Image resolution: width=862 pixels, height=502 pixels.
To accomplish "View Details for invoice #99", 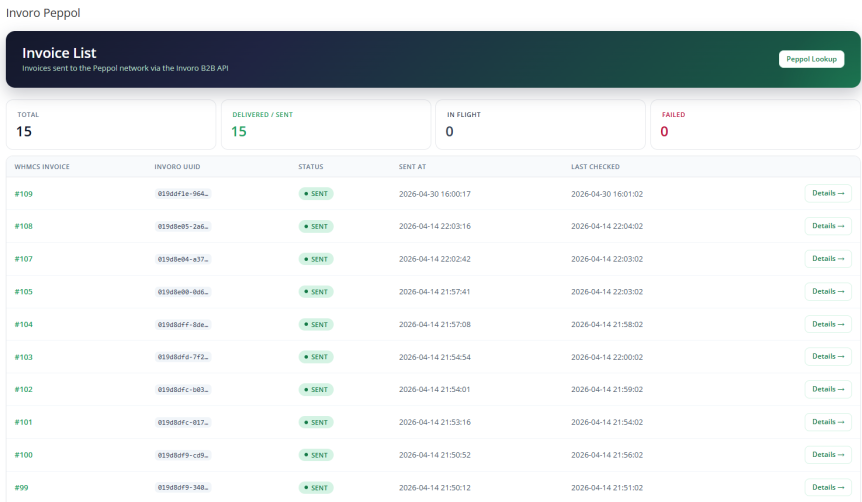I will click(x=828, y=488).
